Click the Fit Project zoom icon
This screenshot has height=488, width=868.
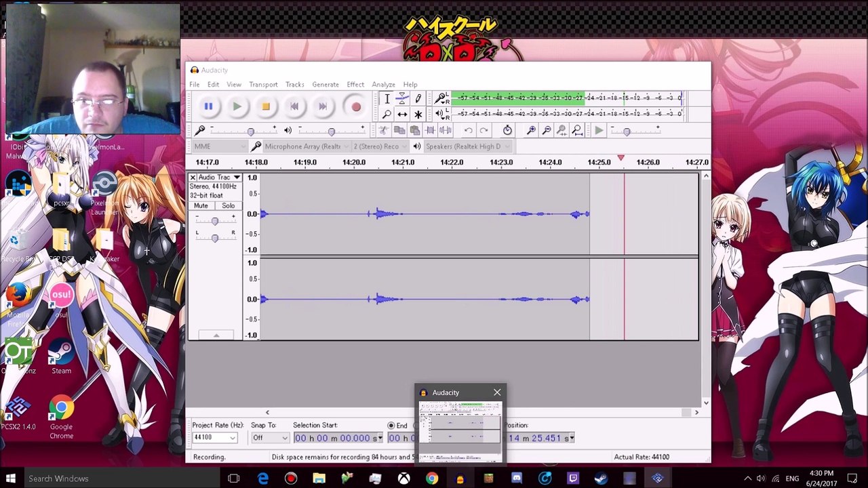click(x=577, y=130)
